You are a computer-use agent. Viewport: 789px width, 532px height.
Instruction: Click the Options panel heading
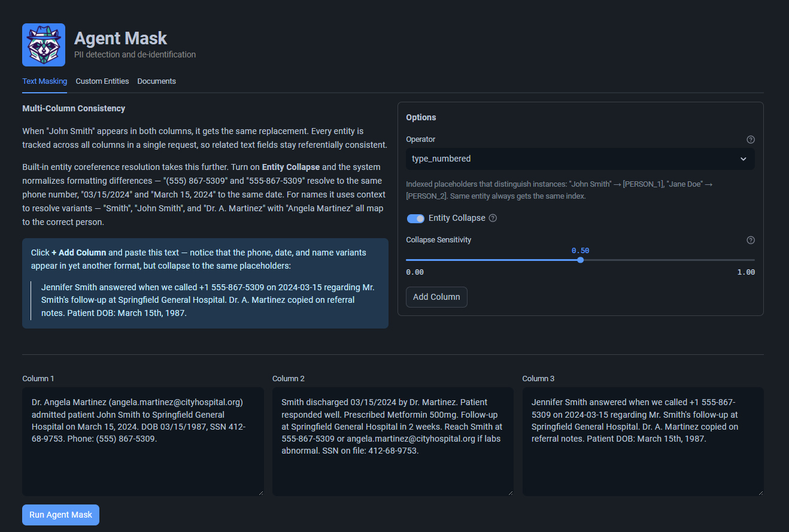tap(421, 117)
